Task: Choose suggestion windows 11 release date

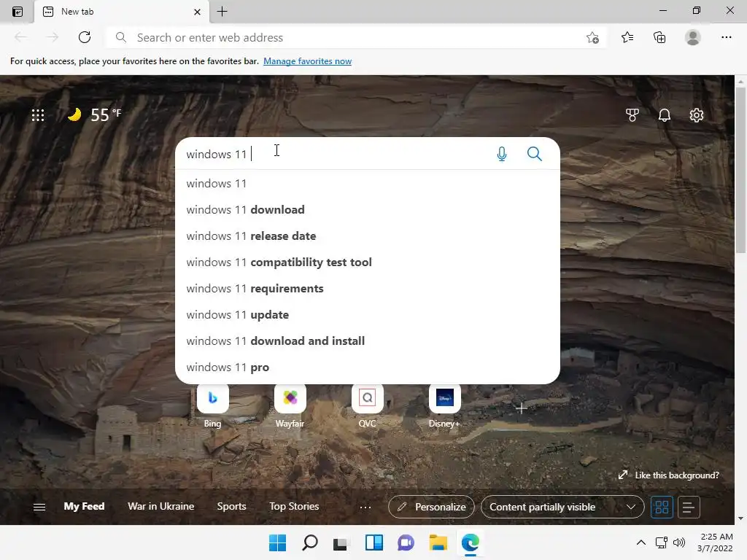Action: point(368,236)
